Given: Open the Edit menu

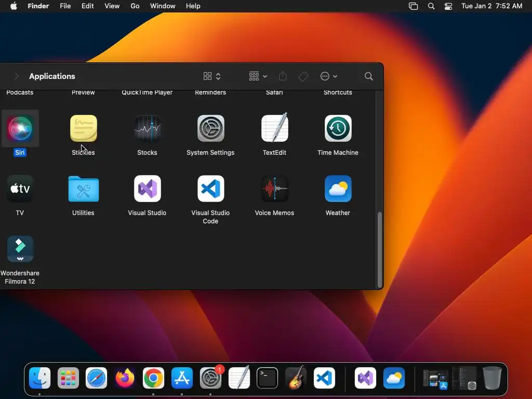Looking at the screenshot, I should (87, 6).
